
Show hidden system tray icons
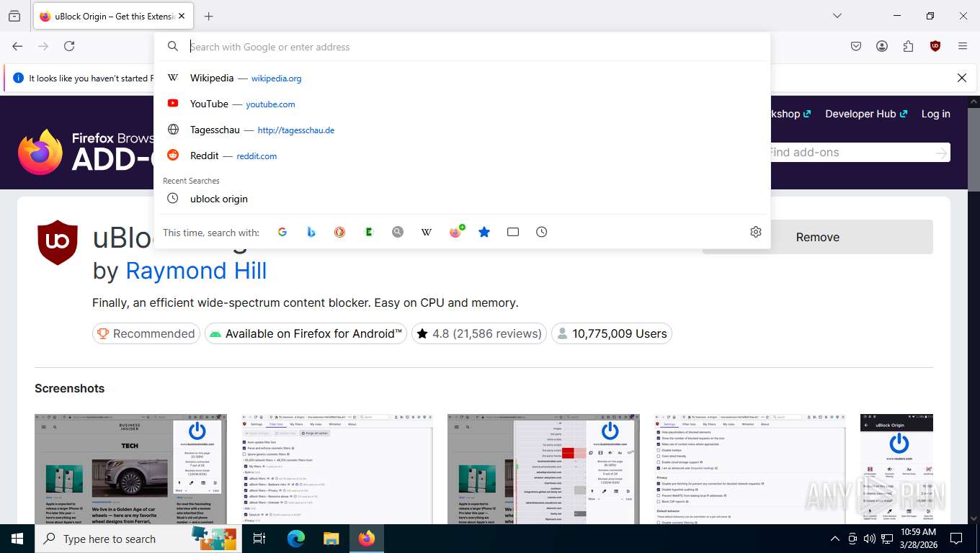[x=835, y=539]
